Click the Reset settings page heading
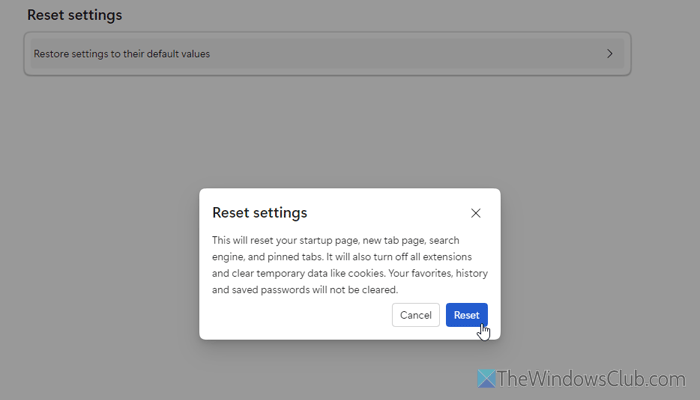 click(75, 15)
